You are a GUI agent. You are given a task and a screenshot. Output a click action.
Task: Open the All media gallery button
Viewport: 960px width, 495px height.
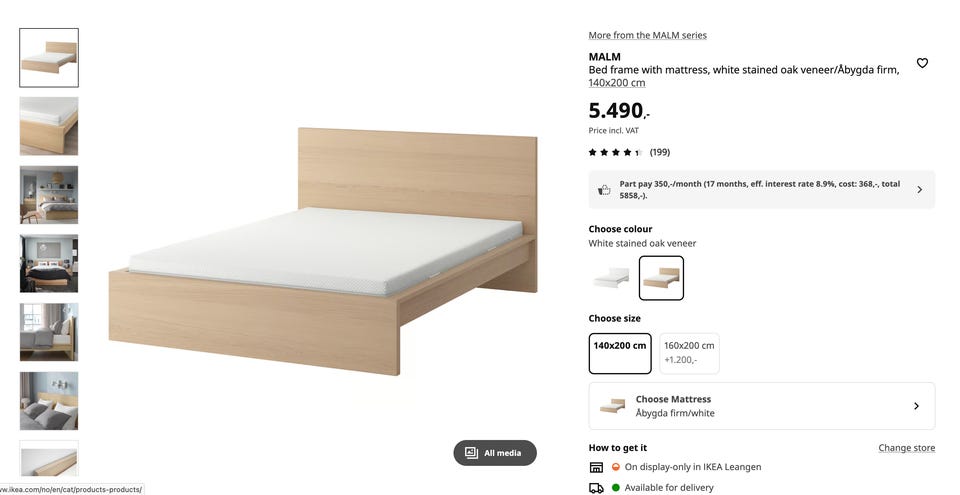click(495, 453)
